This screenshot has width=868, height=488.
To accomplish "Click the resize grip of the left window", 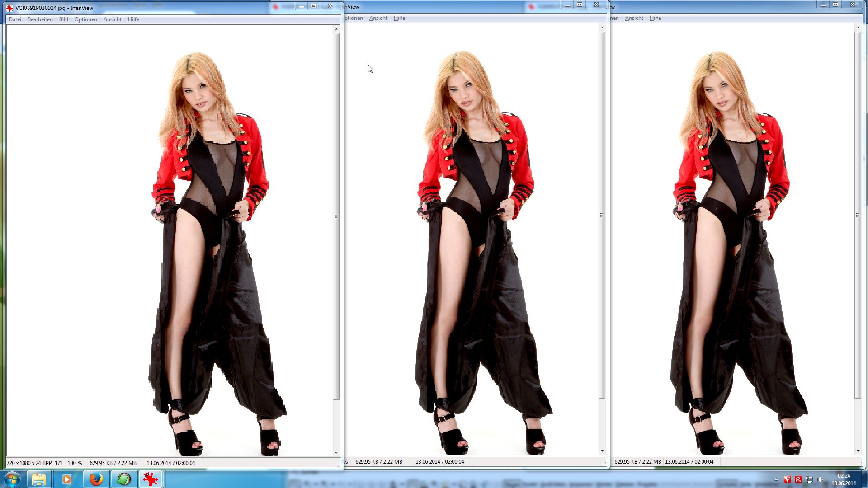I will coord(338,465).
